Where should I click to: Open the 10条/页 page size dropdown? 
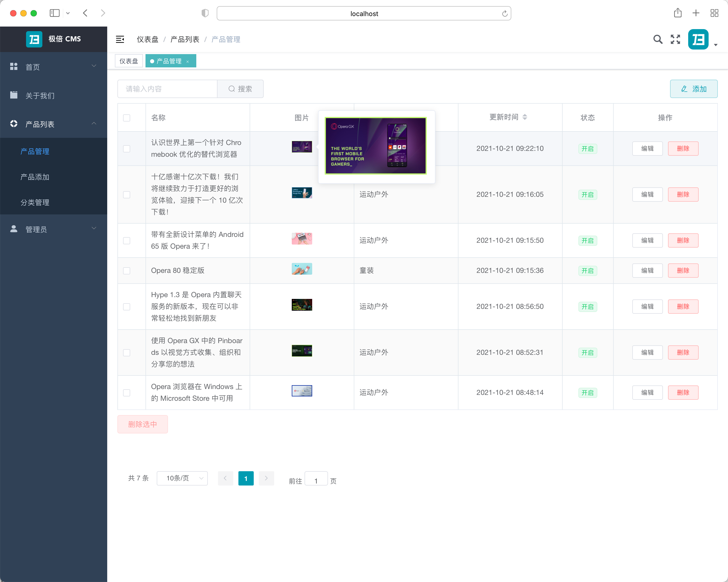point(182,478)
